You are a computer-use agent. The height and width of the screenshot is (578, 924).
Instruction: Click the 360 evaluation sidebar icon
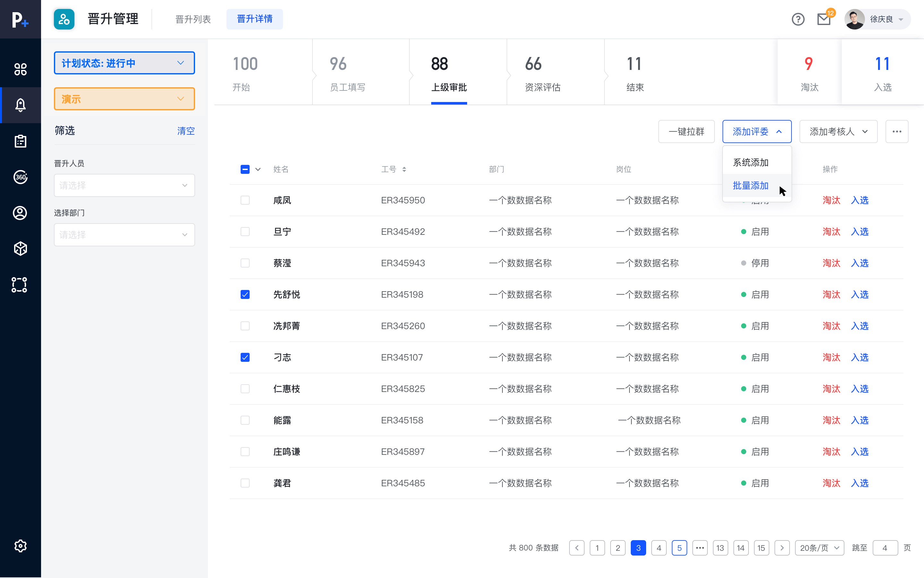pyautogui.click(x=20, y=177)
